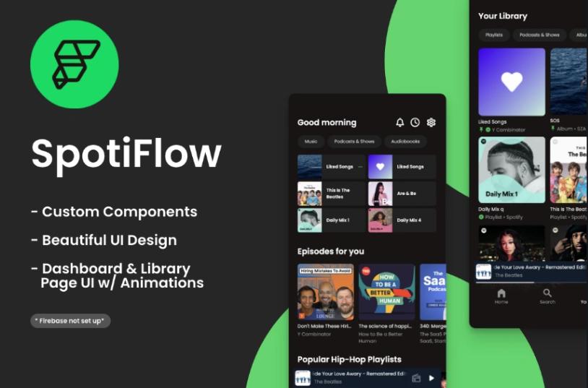
Task: Click the 'Don't Make These Hiri...' episode title
Action: point(324,326)
